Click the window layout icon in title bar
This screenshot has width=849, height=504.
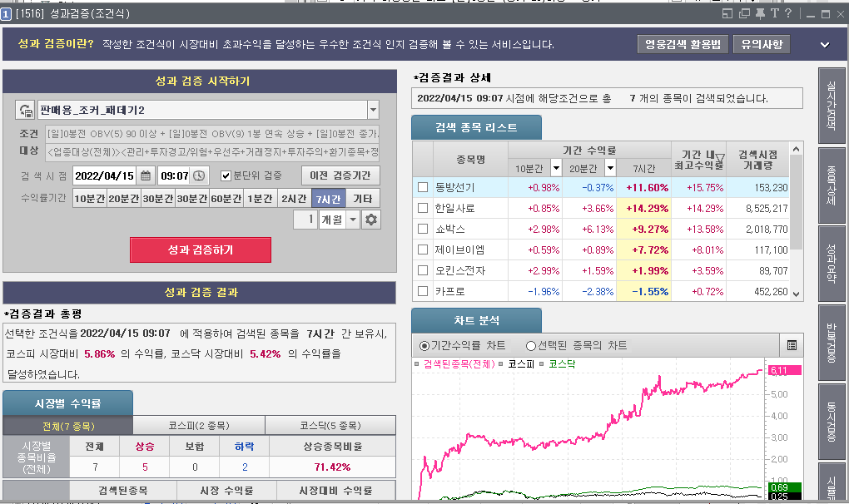click(x=727, y=13)
